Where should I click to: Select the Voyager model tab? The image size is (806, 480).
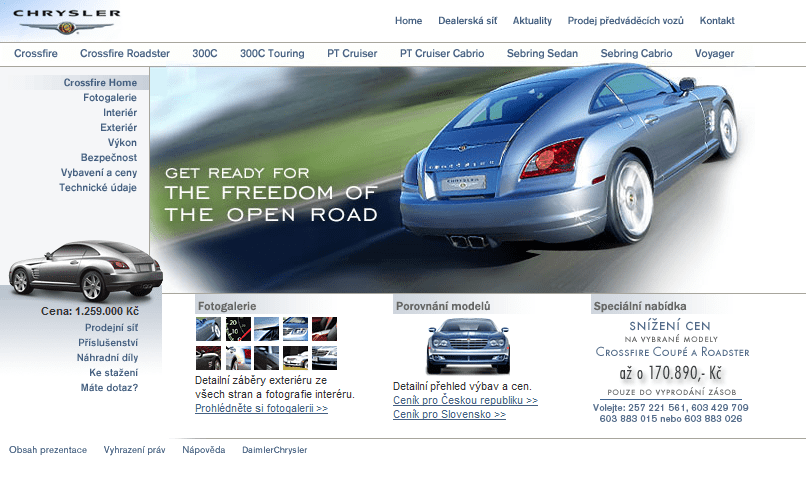pos(714,53)
